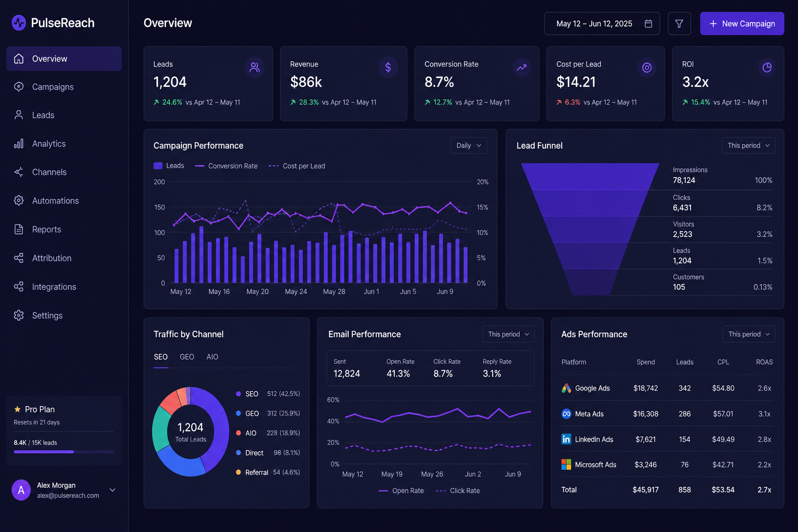Toggle GEO entry in donut legend
This screenshot has height=532, width=798.
[x=268, y=414]
